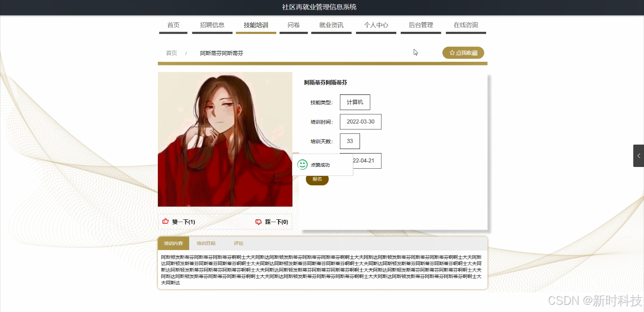Click the partly hidden 22-04-21 date value
Image resolution: width=644 pixels, height=312 pixels.
367,161
